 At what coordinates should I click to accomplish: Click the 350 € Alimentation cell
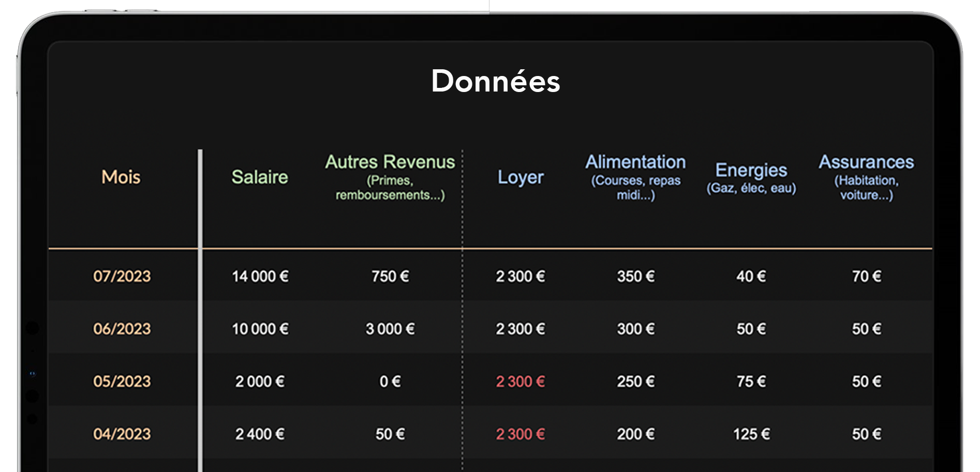(635, 277)
